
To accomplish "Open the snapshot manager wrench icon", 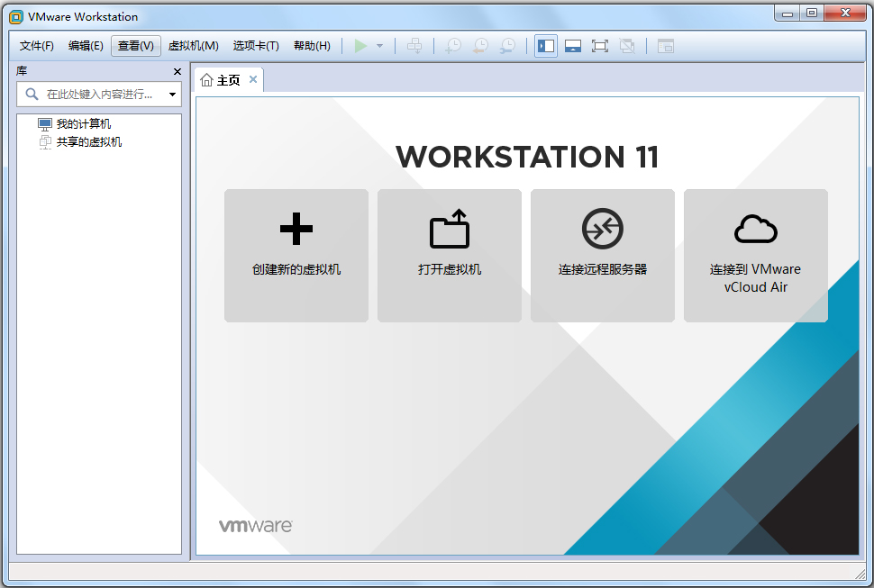I will 507,46.
